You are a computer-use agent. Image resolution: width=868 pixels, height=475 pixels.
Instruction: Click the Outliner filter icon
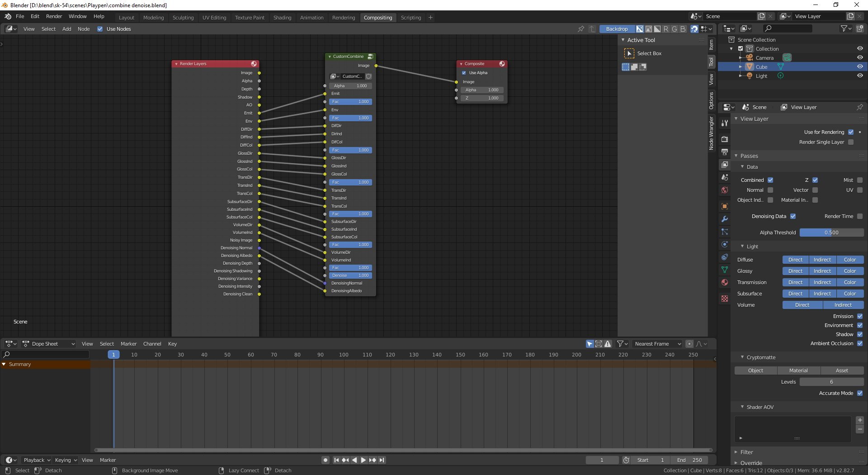pyautogui.click(x=844, y=28)
